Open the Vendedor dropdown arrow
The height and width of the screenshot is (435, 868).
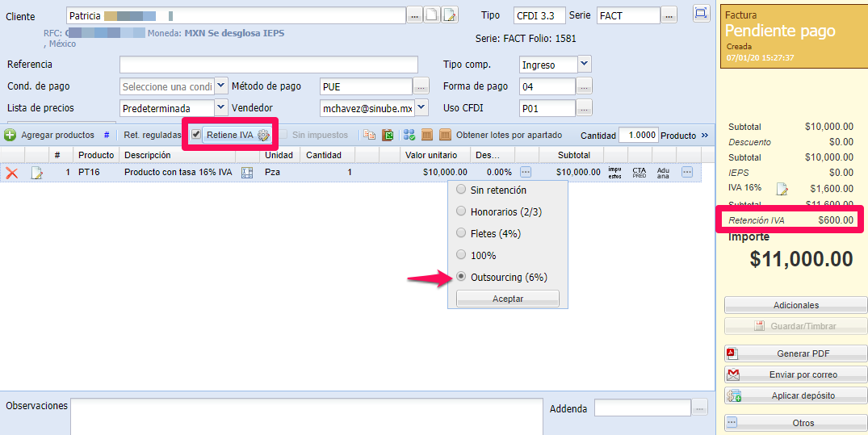click(x=422, y=107)
